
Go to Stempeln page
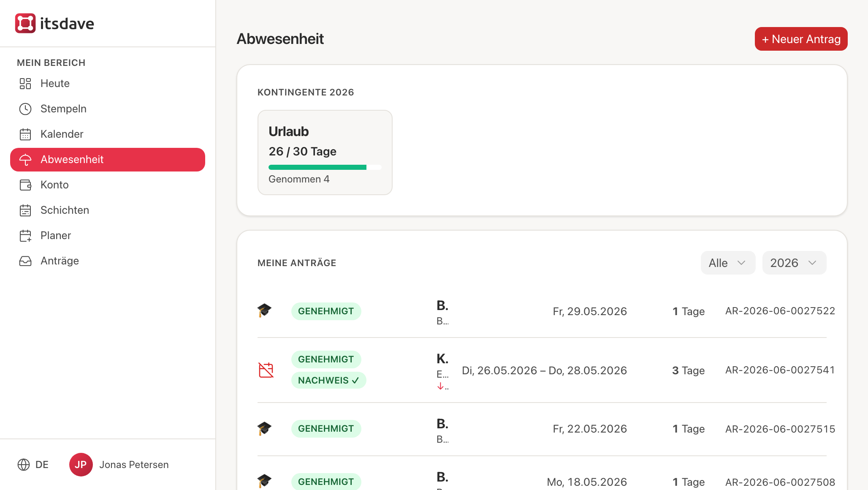108,109
